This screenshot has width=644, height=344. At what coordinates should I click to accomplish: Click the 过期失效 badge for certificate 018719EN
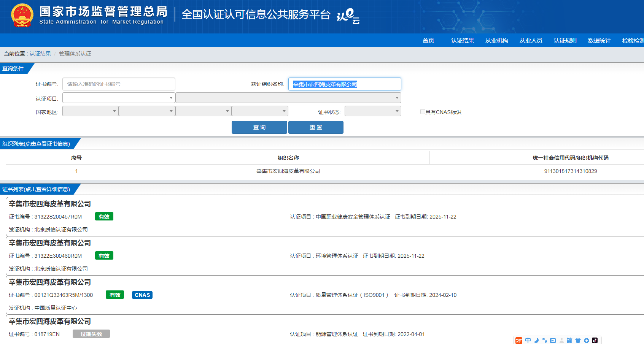91,334
